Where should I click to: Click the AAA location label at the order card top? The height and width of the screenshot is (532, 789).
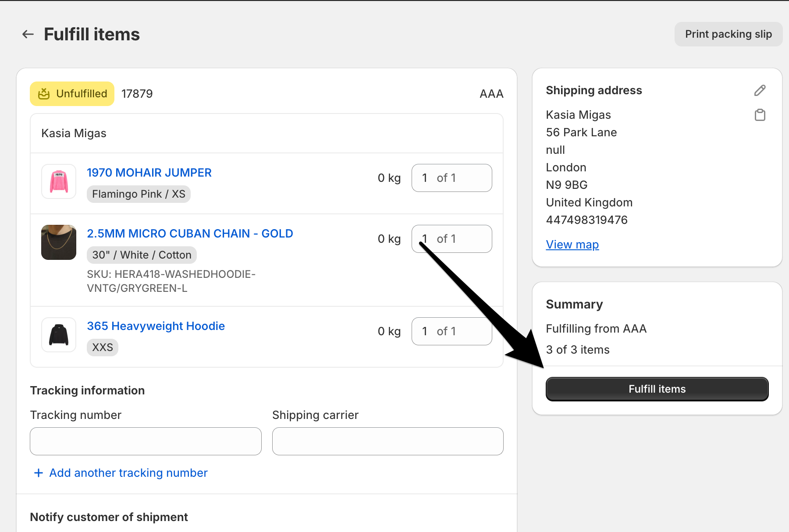(x=491, y=94)
